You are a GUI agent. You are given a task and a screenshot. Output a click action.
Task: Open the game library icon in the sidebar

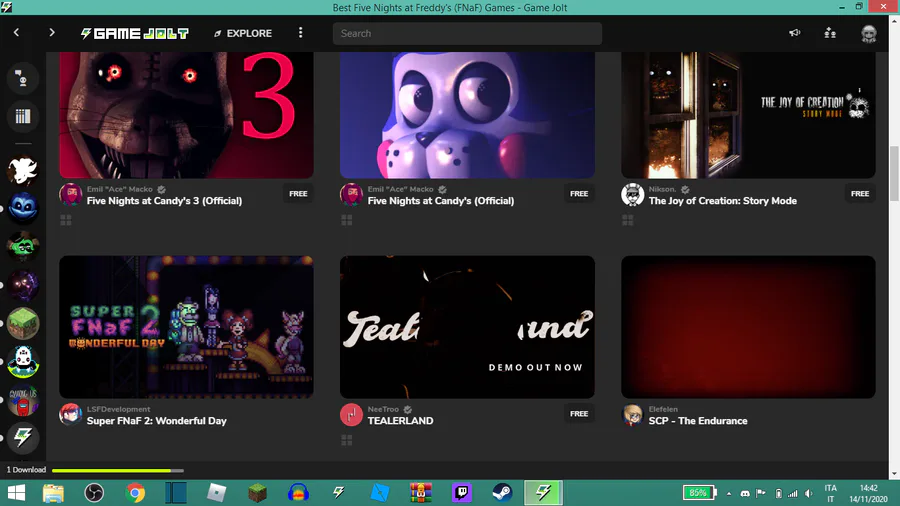tap(23, 116)
